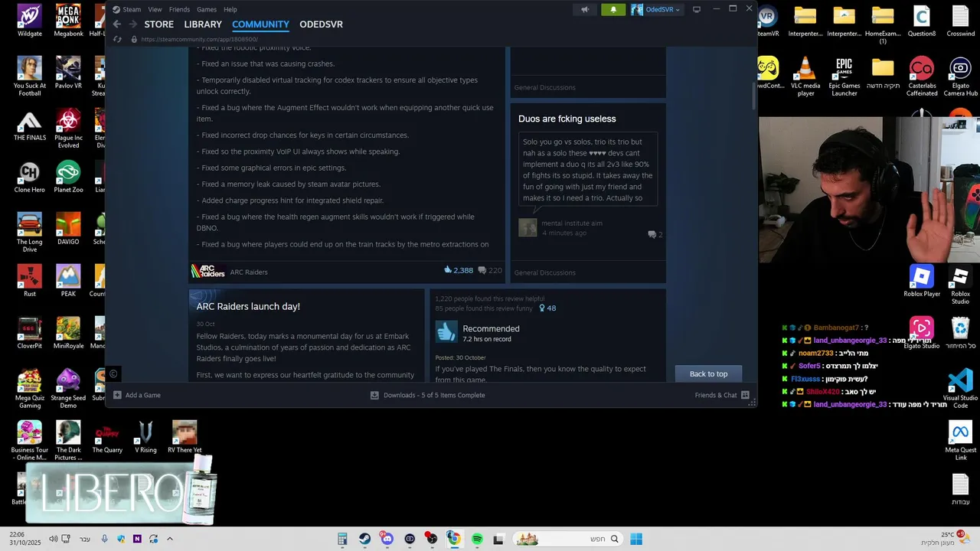Open Steam announcements megaphone icon
Image resolution: width=980 pixels, height=551 pixels.
pos(585,9)
